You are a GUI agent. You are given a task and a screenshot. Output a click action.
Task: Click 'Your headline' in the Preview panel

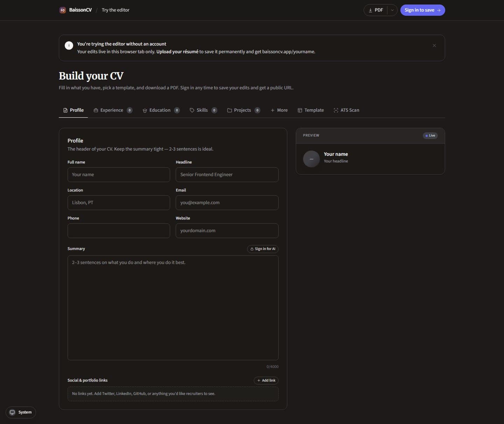tap(336, 161)
